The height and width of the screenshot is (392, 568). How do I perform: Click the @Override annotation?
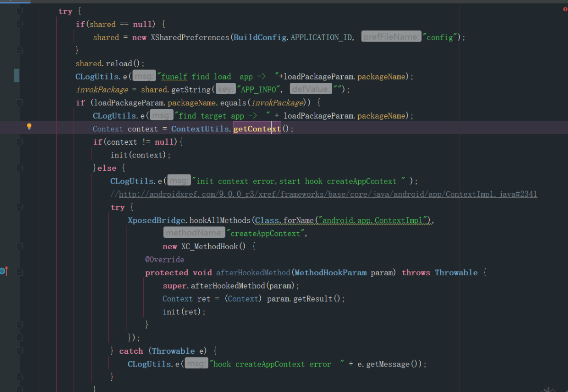pyautogui.click(x=165, y=260)
